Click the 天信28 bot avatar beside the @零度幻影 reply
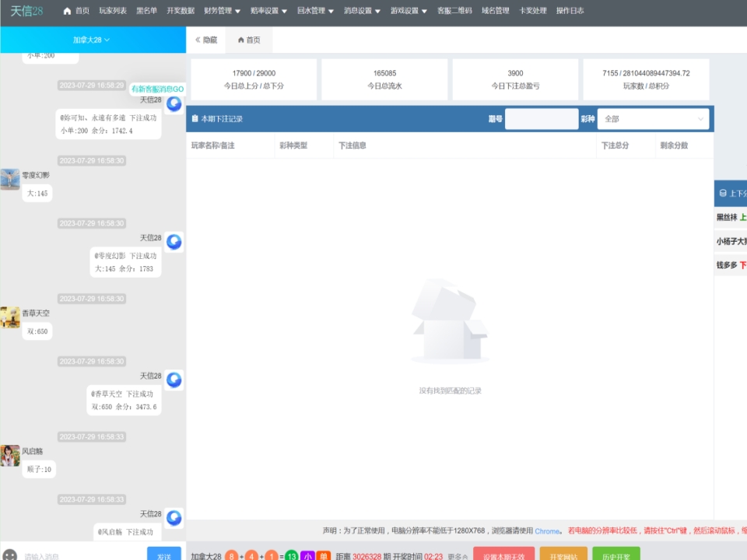Image resolution: width=747 pixels, height=560 pixels. 174,242
